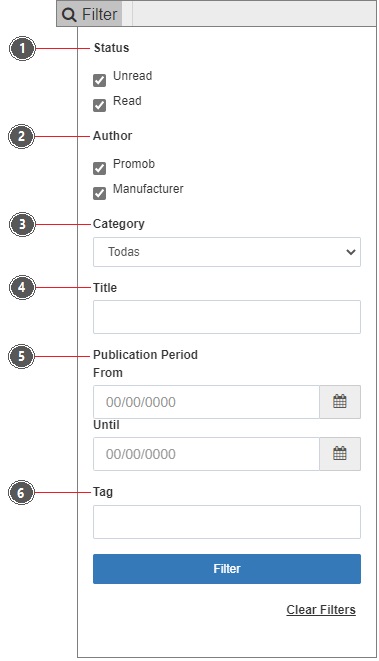Click numbered marker 3 beside Category

pyautogui.click(x=22, y=224)
